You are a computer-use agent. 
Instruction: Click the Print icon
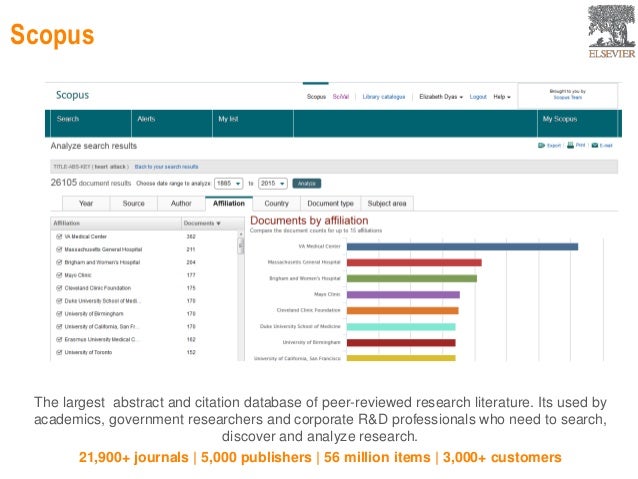[571, 145]
